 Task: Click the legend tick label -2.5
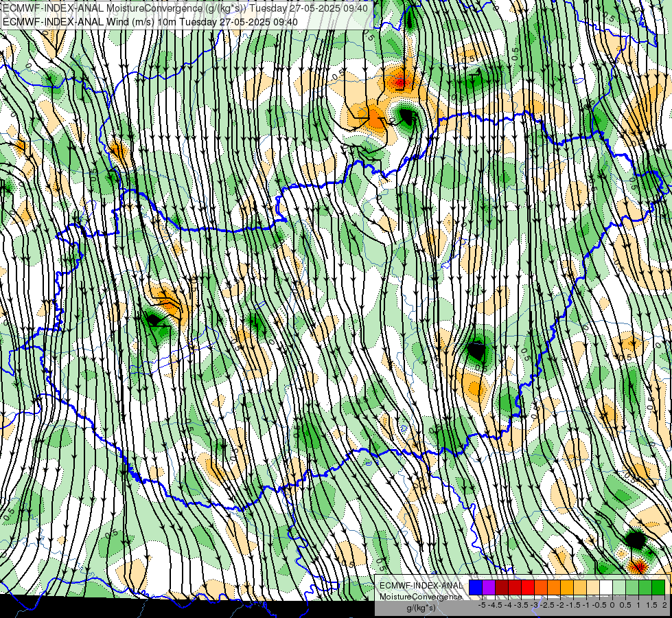point(547,605)
